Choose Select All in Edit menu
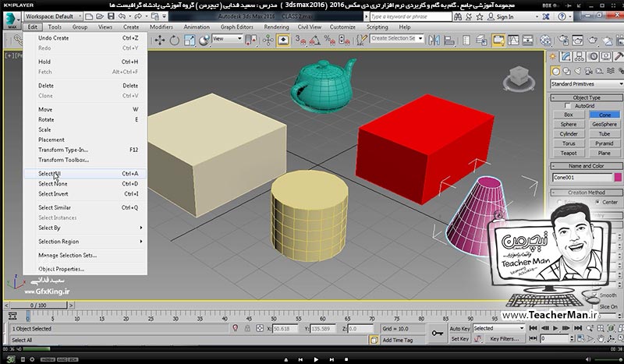 click(x=85, y=174)
